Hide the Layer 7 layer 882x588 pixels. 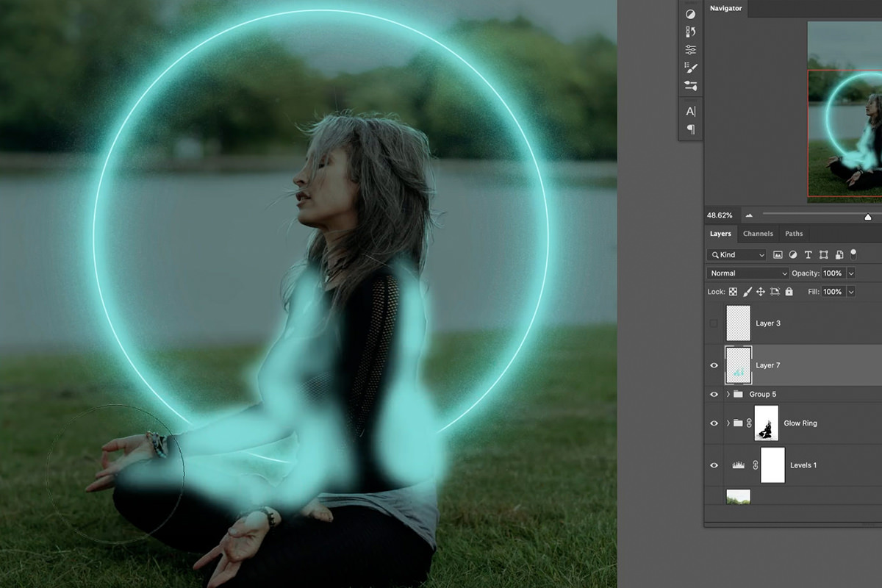[714, 365]
